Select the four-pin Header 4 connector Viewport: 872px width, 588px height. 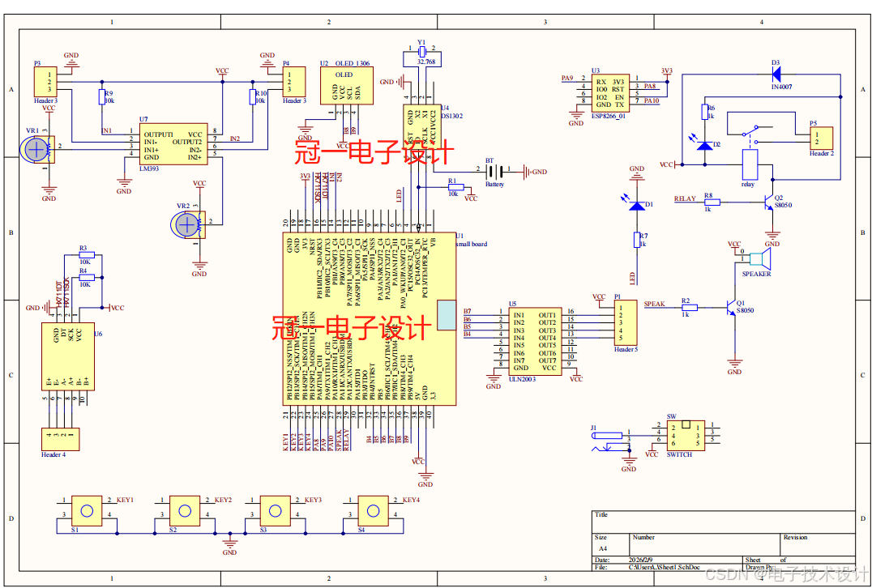(60, 439)
